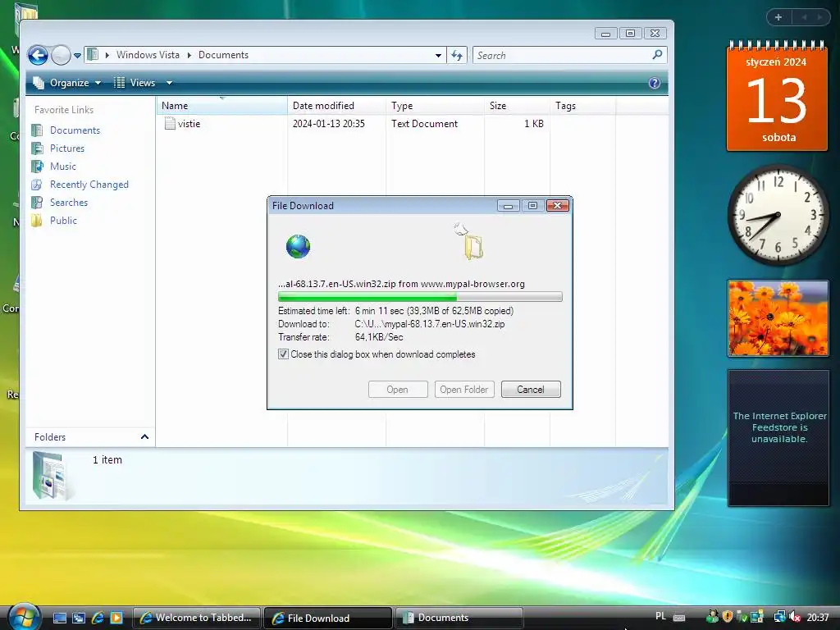Launch Internet Explorer from Quick Launch

(98, 618)
